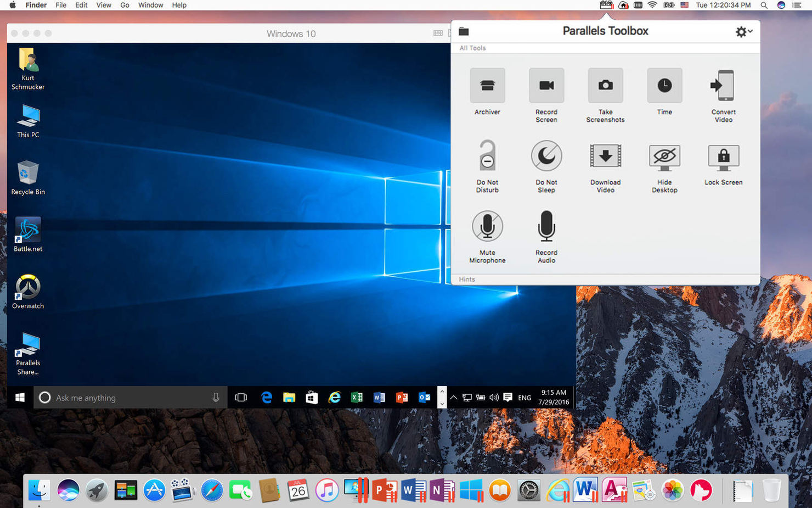Expand the Hints section

pos(466,279)
